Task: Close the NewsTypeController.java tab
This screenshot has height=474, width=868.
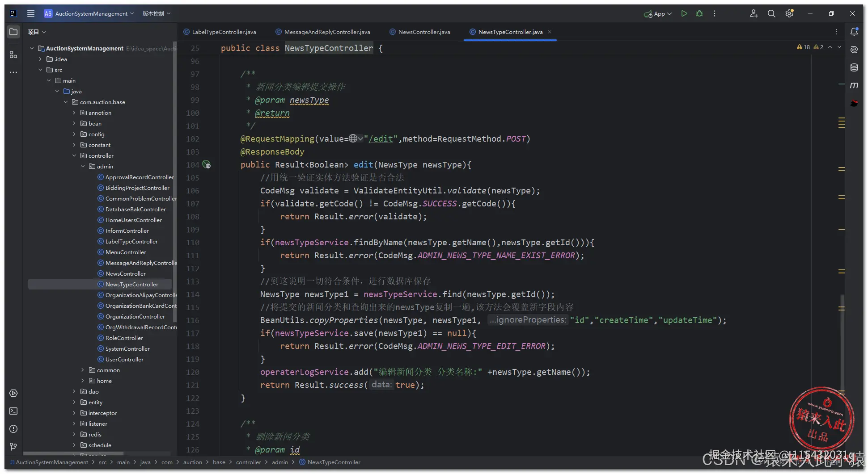Action: 550,32
